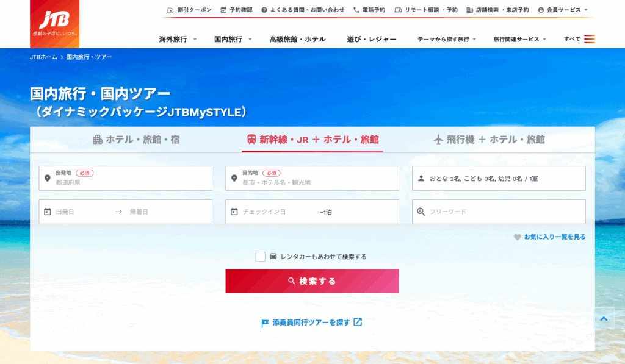The width and height of the screenshot is (625, 364).
Task: Click the location pin in 目的地 field
Action: point(234,178)
